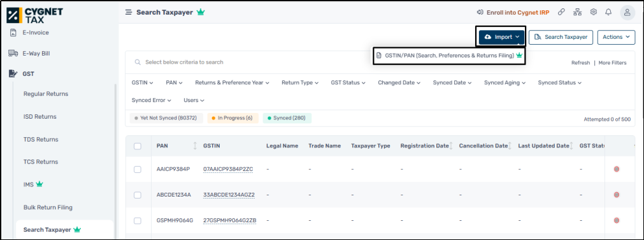Expand the PAN filter dropdown
This screenshot has height=240, width=644.
pyautogui.click(x=174, y=83)
